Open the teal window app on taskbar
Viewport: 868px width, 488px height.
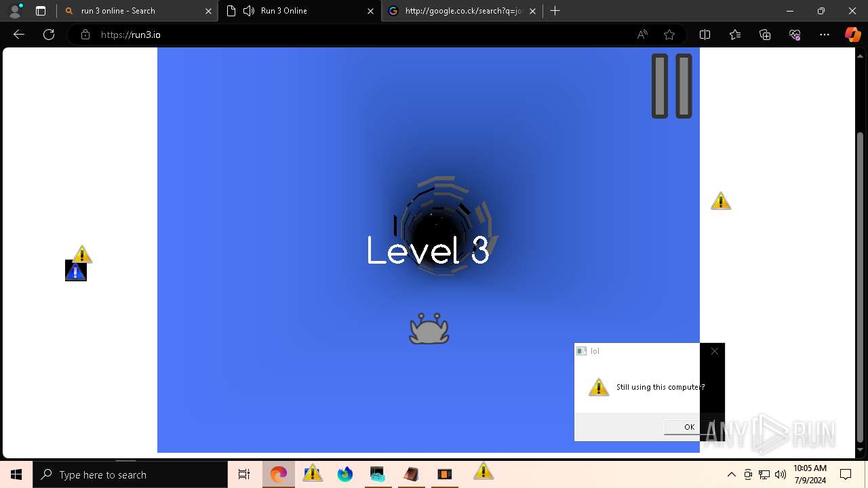click(x=378, y=474)
